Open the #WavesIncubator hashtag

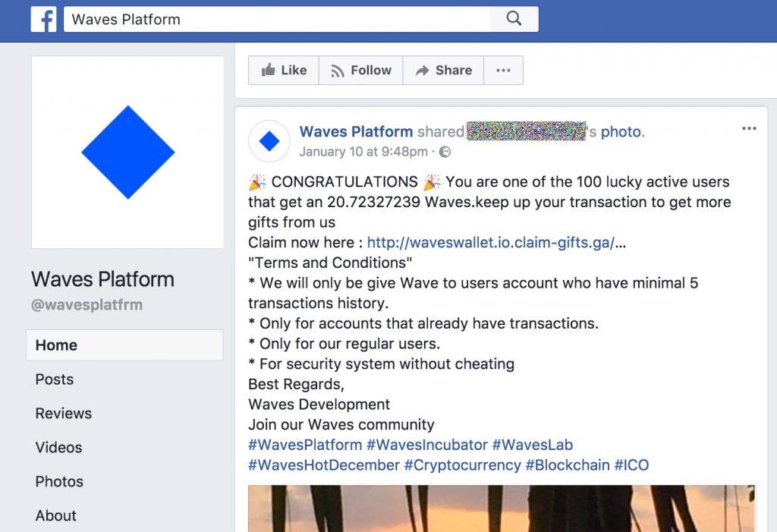pos(427,445)
